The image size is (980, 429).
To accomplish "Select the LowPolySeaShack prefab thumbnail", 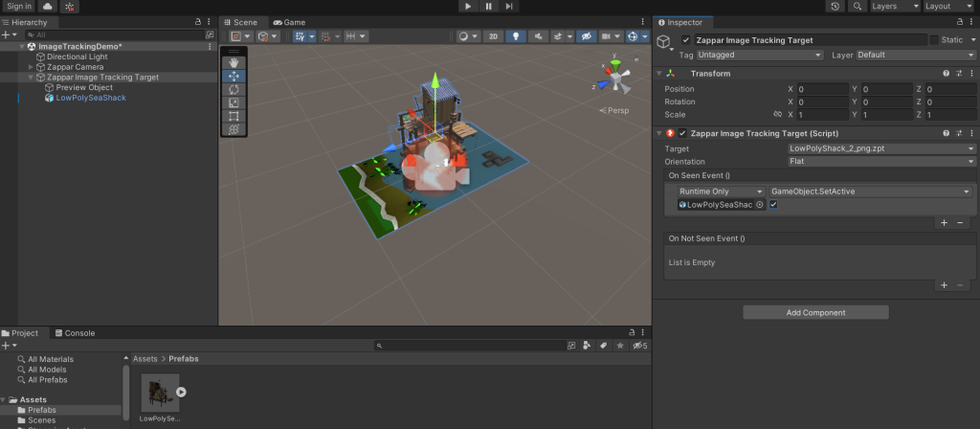I will [x=160, y=393].
